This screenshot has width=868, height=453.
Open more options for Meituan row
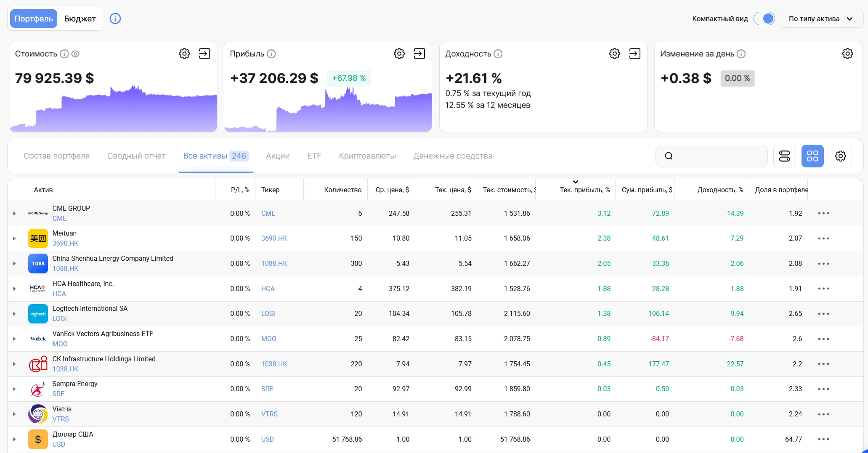[823, 238]
